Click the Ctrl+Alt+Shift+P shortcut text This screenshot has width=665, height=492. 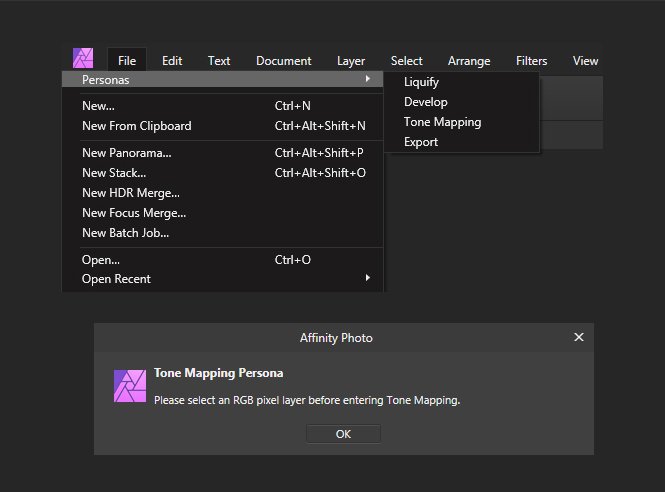point(319,153)
